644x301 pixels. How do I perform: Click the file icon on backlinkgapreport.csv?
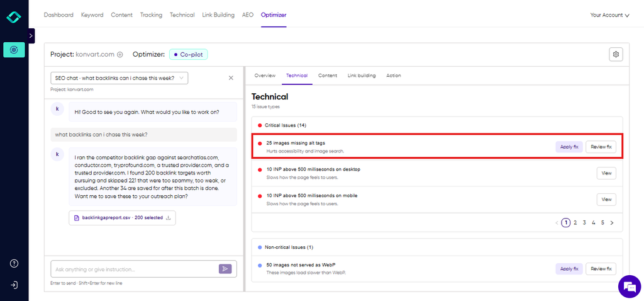[x=76, y=218]
